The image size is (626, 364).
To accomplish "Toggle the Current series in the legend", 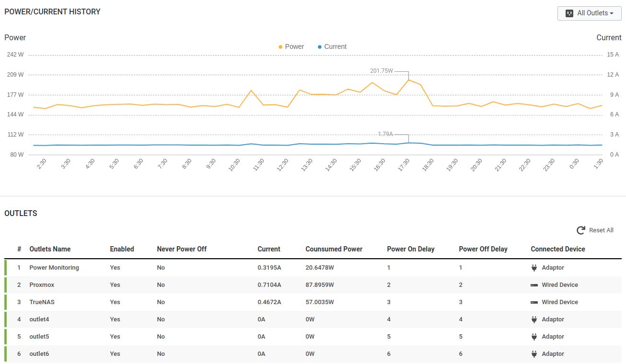I will pos(332,46).
